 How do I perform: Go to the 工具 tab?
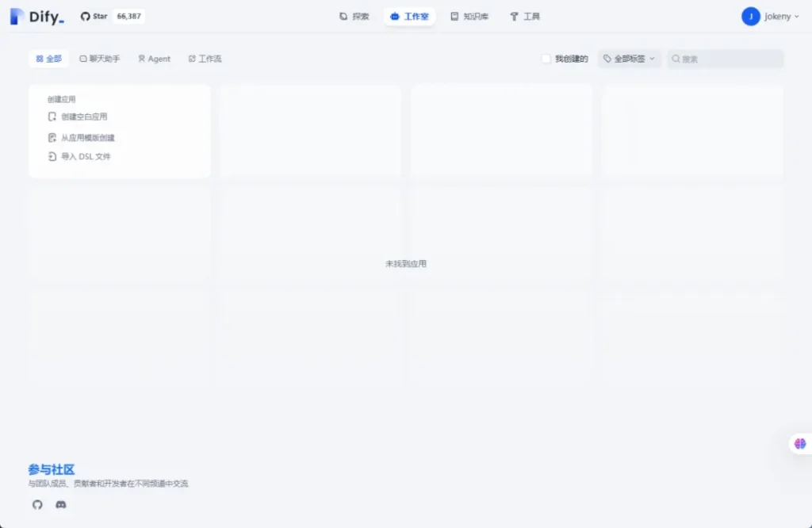[x=525, y=17]
